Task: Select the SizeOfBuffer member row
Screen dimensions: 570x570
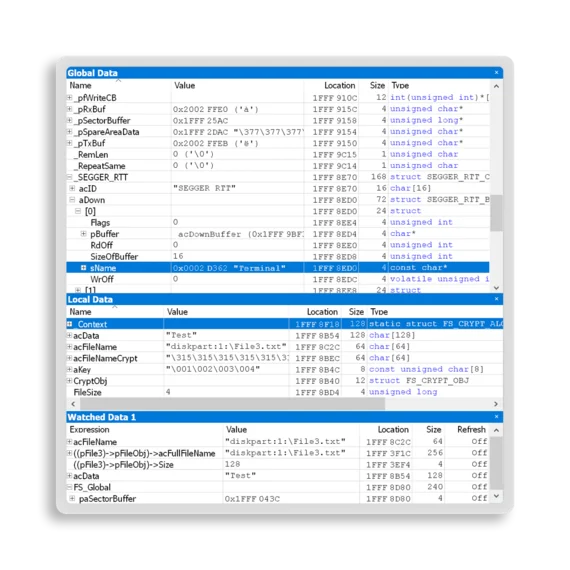Action: [x=278, y=256]
